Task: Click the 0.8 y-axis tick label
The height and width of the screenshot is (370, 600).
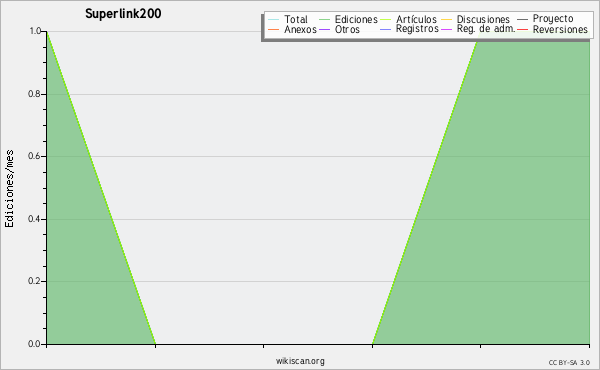Action: point(34,94)
